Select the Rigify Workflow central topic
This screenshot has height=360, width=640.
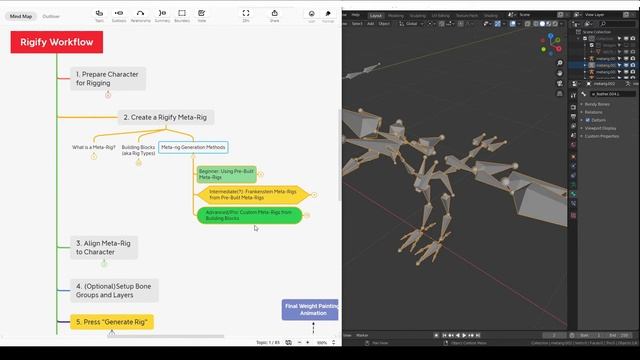point(57,42)
